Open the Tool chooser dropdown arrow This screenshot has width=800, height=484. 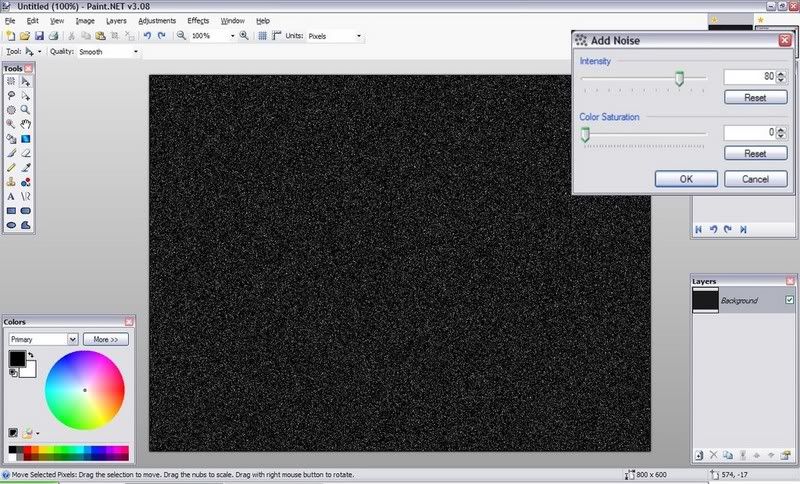(40, 52)
